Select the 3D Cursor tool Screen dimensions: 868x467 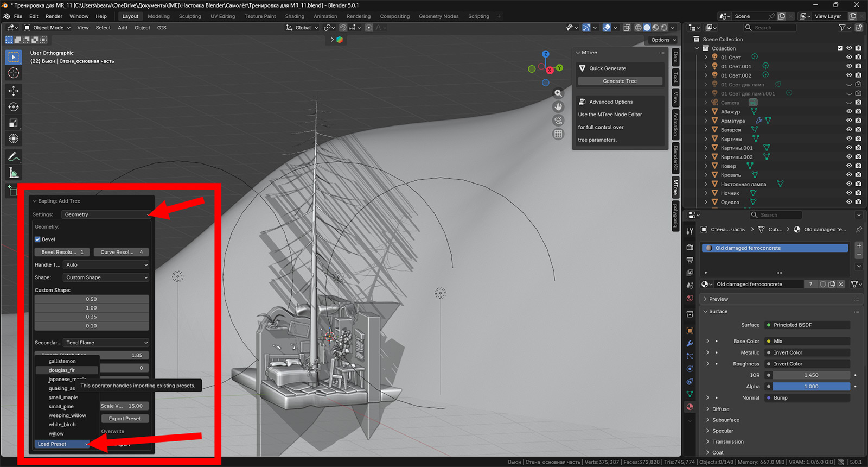[14, 73]
